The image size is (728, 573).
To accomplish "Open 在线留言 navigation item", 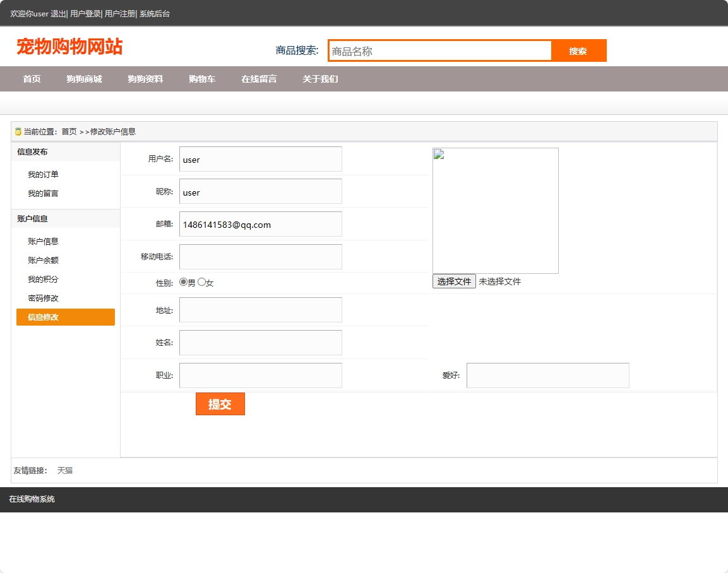I will [x=259, y=79].
